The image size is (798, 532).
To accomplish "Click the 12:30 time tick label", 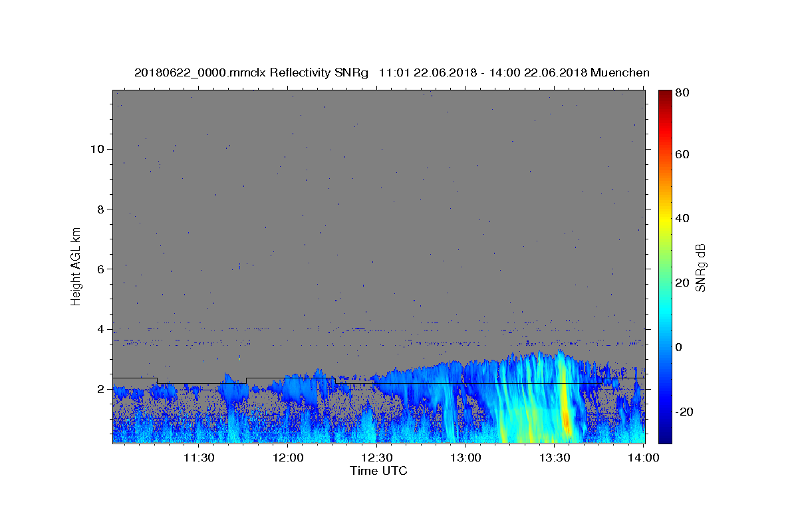I will click(376, 458).
